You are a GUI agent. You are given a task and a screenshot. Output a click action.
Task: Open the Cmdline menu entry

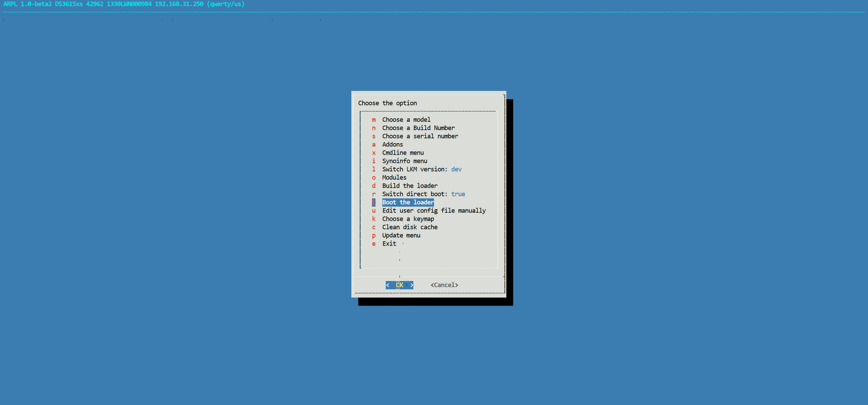[x=398, y=153]
